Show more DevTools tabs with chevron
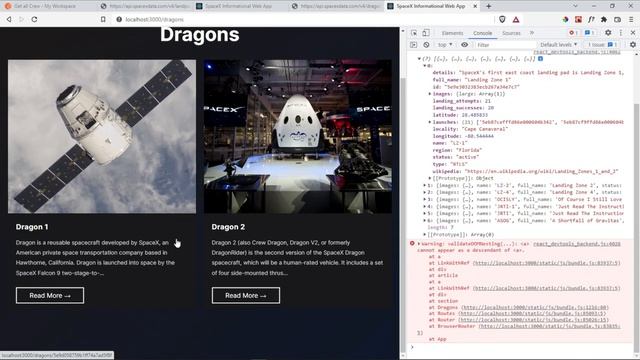 tap(532, 33)
